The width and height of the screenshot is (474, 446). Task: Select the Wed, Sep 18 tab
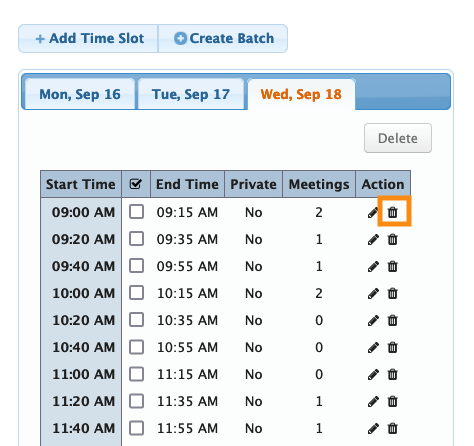point(301,94)
